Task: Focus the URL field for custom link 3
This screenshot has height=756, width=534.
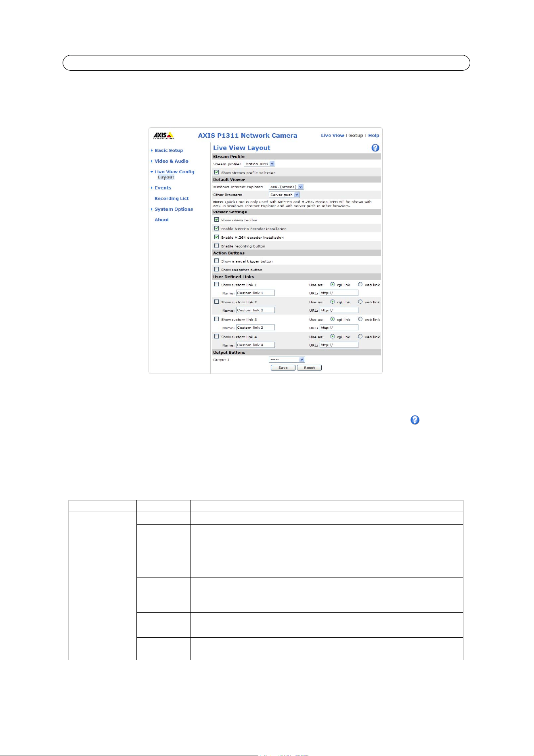Action: tap(339, 328)
